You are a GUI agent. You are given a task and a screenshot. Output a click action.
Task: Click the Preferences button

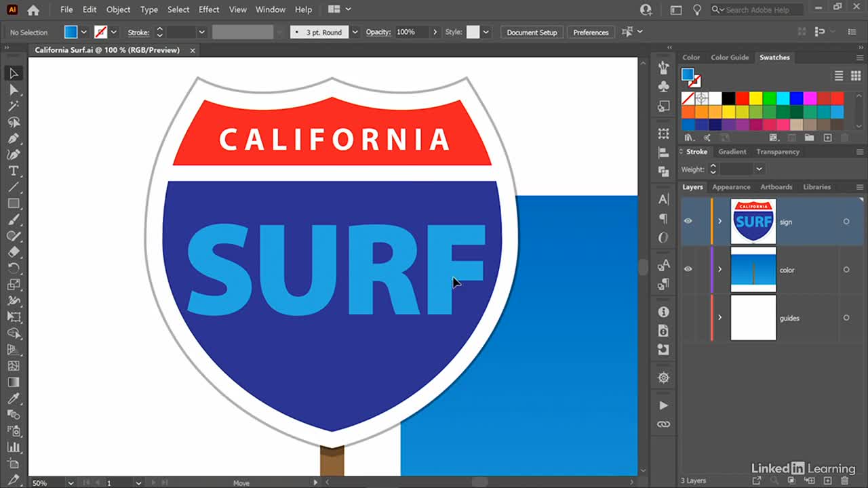591,32
